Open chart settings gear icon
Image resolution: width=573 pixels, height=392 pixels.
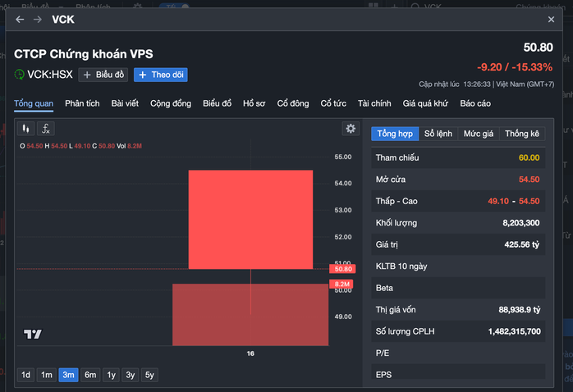coord(351,129)
